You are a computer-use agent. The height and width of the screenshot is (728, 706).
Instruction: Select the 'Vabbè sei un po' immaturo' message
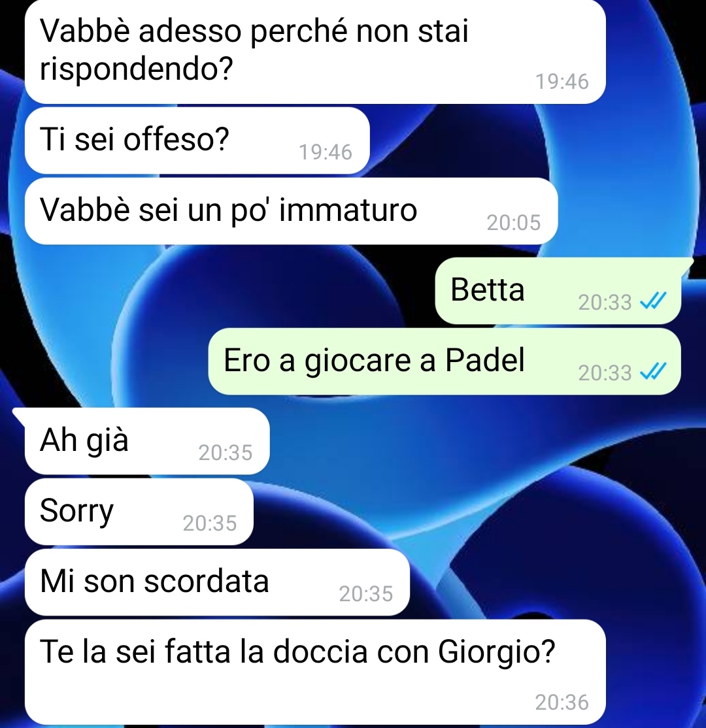(x=292, y=211)
